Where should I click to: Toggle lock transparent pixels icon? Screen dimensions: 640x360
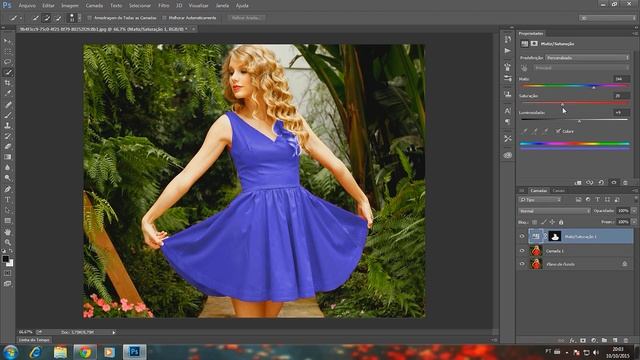click(534, 222)
